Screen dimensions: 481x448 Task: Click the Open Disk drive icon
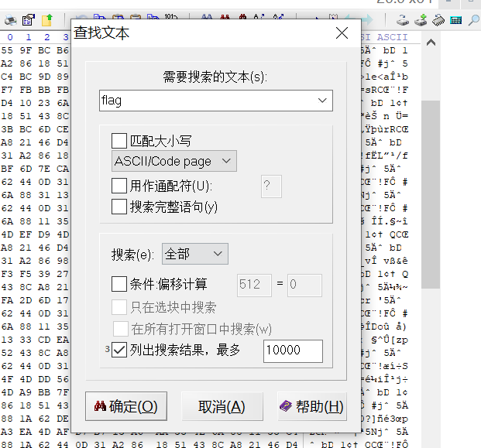[x=403, y=20]
